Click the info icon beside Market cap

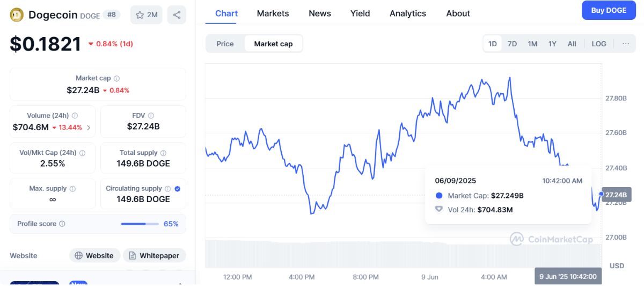point(117,78)
